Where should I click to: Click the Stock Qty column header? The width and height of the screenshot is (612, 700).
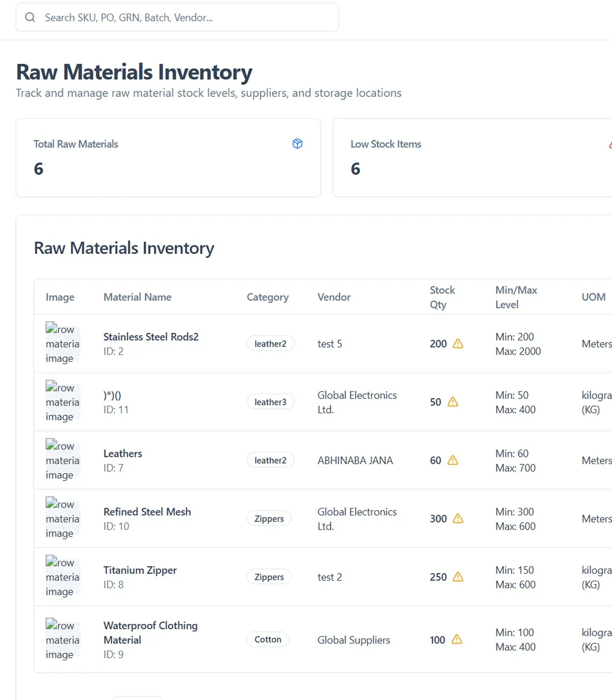[442, 297]
